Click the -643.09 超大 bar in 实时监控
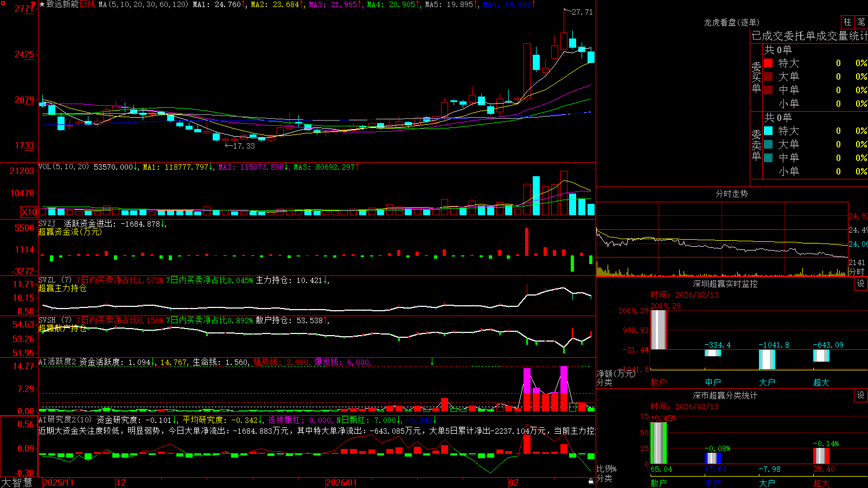 point(821,356)
